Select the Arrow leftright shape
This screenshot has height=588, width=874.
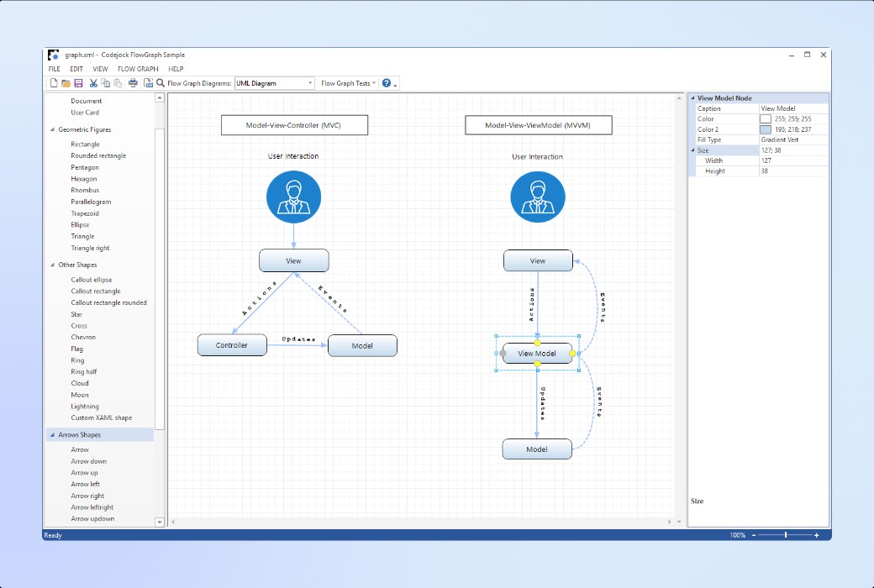[x=92, y=507]
